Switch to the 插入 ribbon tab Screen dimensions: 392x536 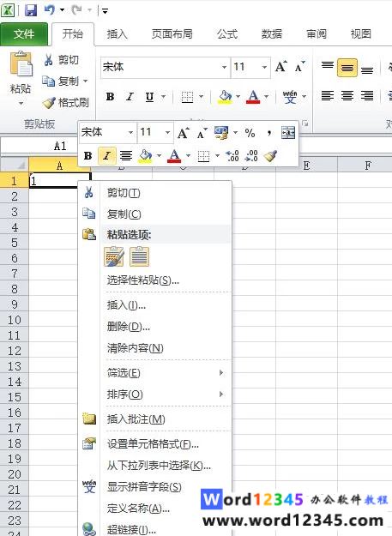point(117,33)
